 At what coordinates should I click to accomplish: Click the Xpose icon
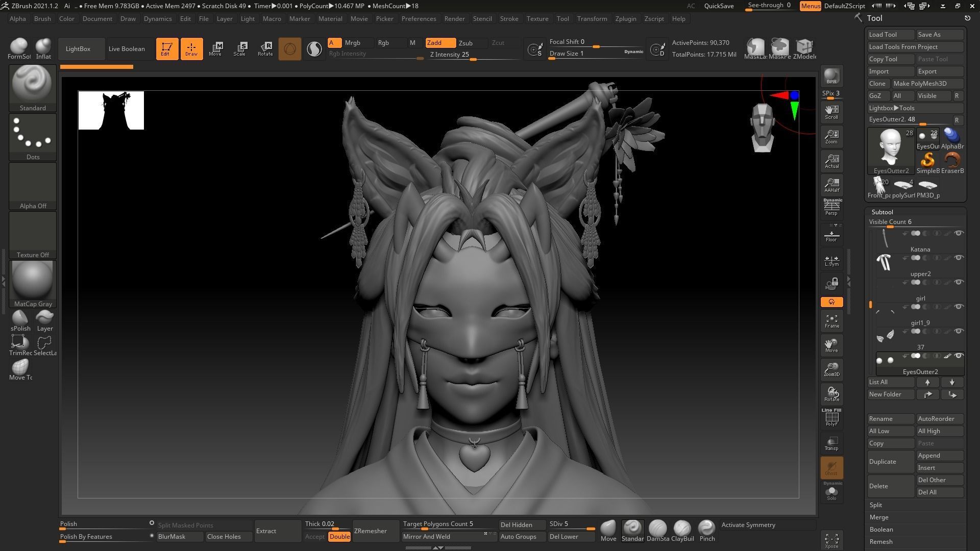coord(831,540)
